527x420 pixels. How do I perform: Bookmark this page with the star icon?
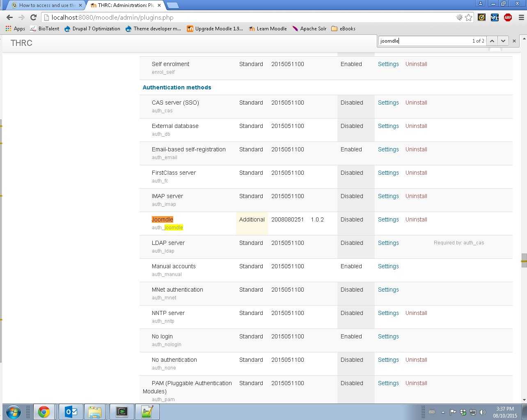pyautogui.click(x=468, y=18)
